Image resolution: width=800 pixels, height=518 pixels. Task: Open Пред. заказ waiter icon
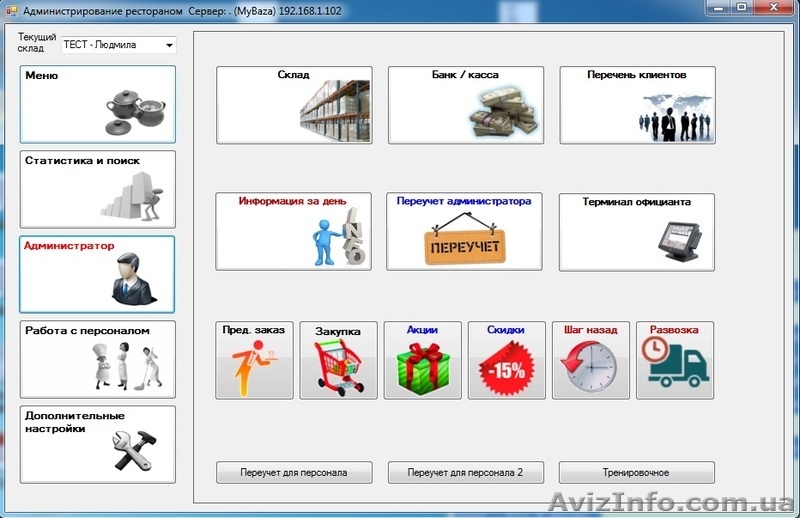[254, 360]
